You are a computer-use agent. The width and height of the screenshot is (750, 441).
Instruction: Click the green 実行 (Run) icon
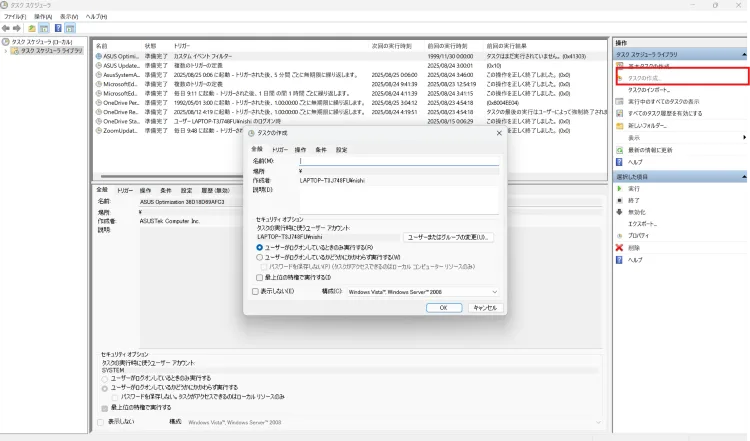pyautogui.click(x=620, y=188)
